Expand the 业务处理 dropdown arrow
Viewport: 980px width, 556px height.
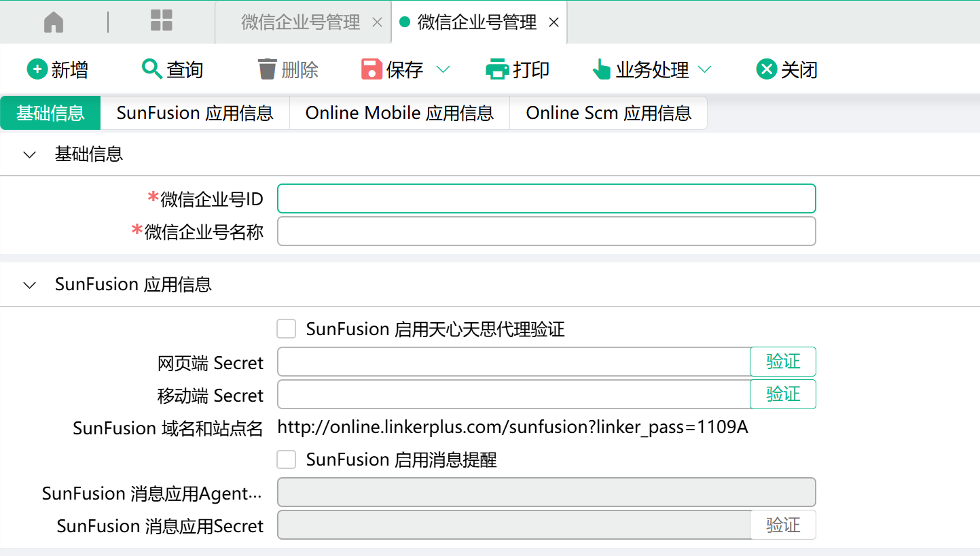704,69
